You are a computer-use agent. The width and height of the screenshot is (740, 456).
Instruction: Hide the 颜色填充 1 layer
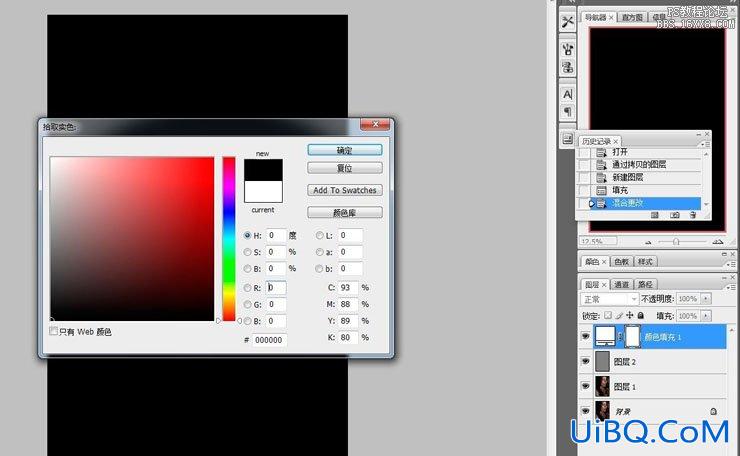pos(586,337)
